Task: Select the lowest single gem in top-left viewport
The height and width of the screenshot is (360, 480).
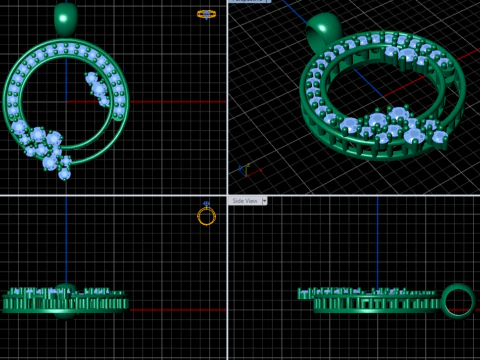Action: (x=64, y=174)
